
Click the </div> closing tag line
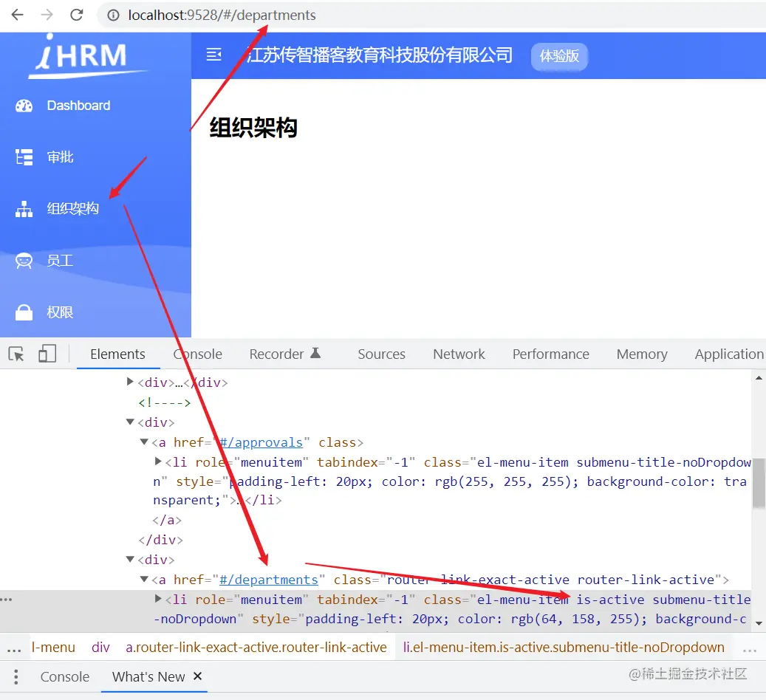pos(161,540)
